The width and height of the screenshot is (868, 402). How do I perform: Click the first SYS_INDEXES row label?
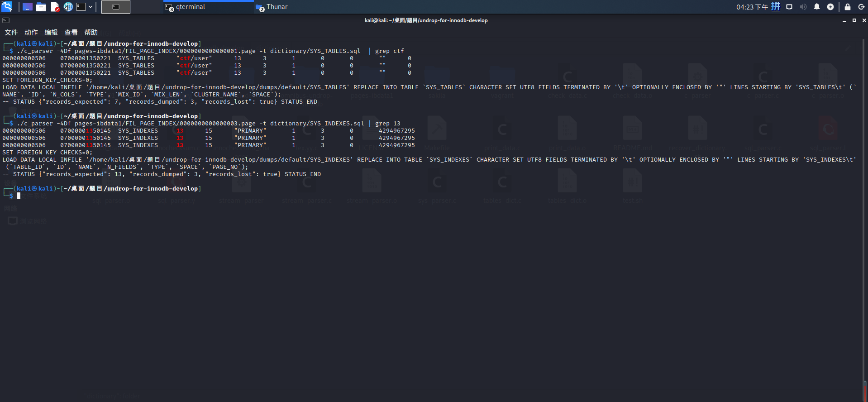pyautogui.click(x=138, y=131)
